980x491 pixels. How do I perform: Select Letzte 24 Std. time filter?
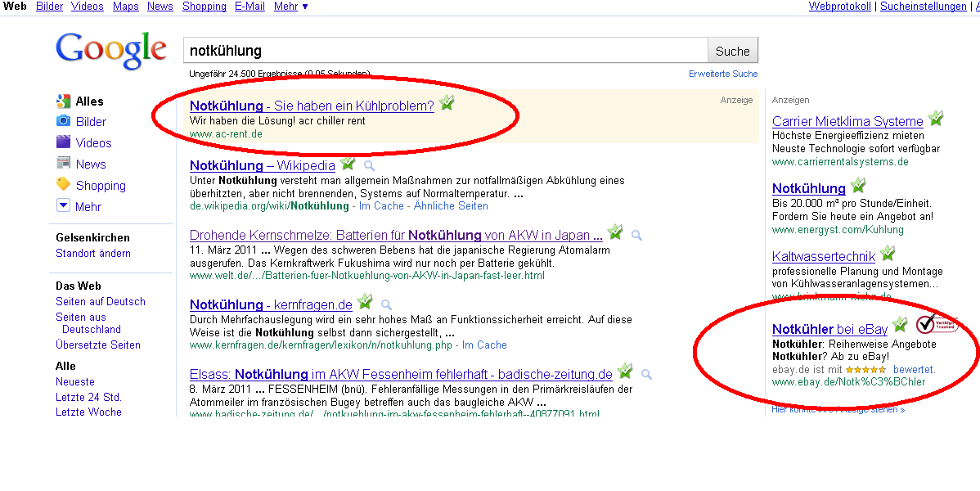pos(88,397)
